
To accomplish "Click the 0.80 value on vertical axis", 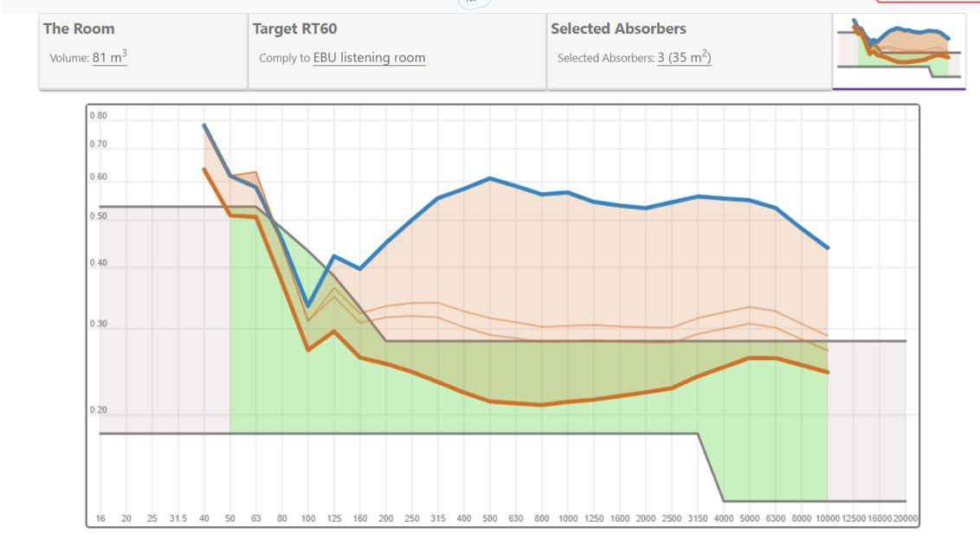I will (x=98, y=116).
